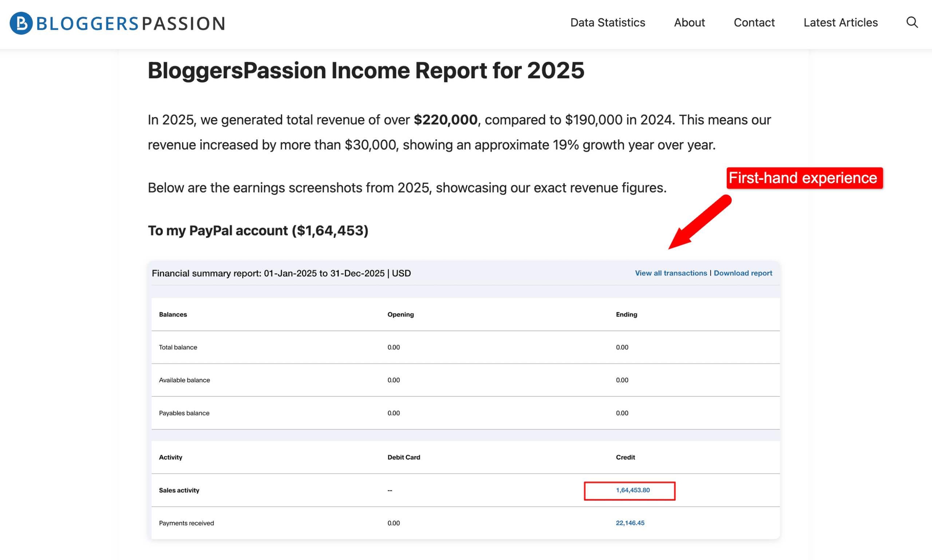
Task: Go to the Contact page
Action: tap(754, 23)
